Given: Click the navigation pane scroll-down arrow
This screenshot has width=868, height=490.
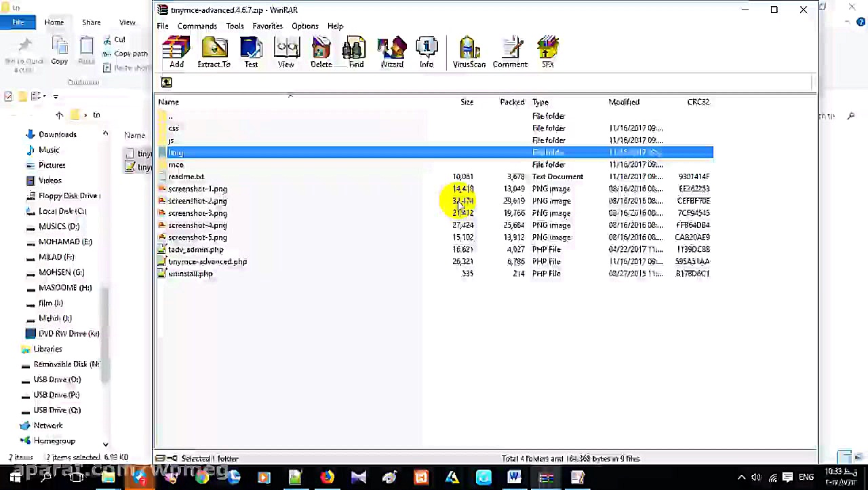Looking at the screenshot, I should 105,445.
